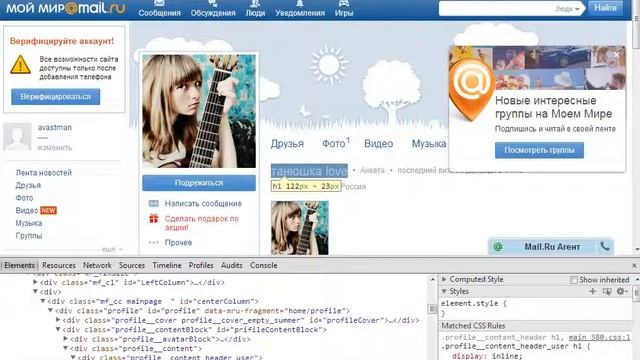This screenshot has width=640, height=360.
Task: Click the envelope icon beside Написать сообщение
Action: click(x=153, y=203)
